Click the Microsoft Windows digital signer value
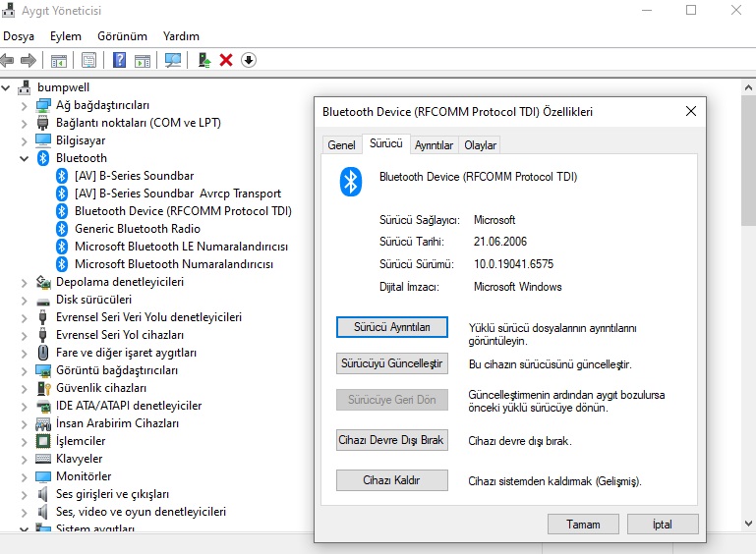The height and width of the screenshot is (554, 756). pos(518,287)
